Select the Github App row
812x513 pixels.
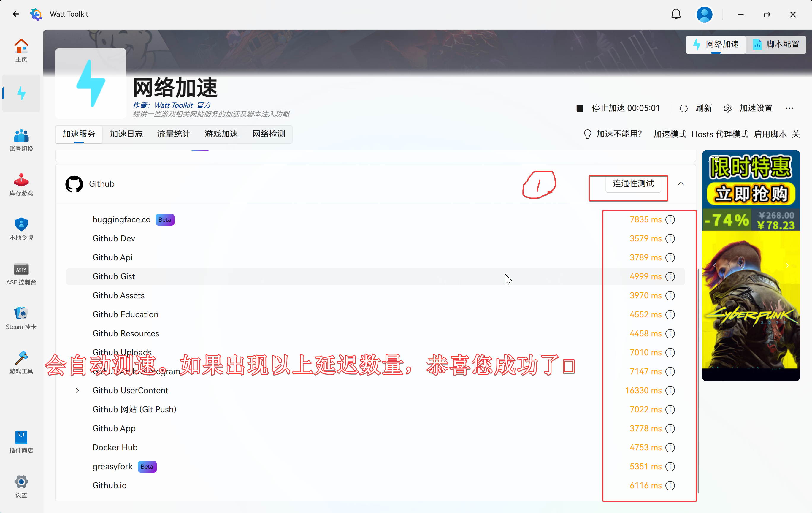[375, 429]
